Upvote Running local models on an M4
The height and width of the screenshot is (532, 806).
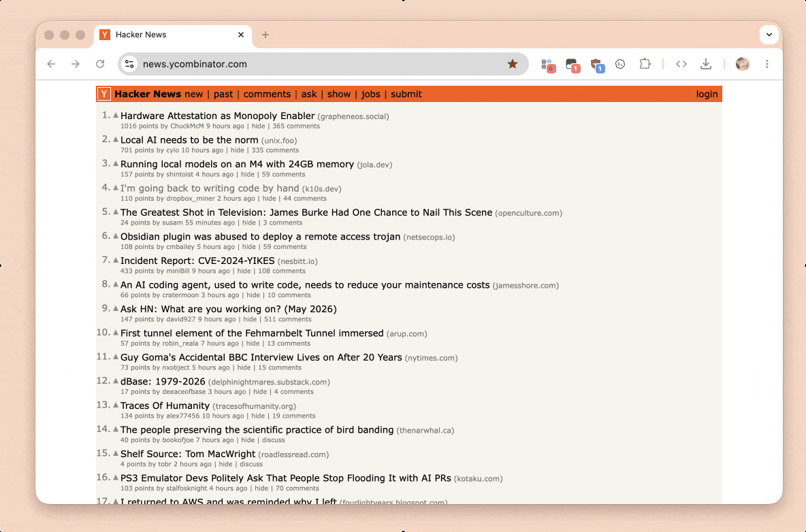click(x=116, y=164)
